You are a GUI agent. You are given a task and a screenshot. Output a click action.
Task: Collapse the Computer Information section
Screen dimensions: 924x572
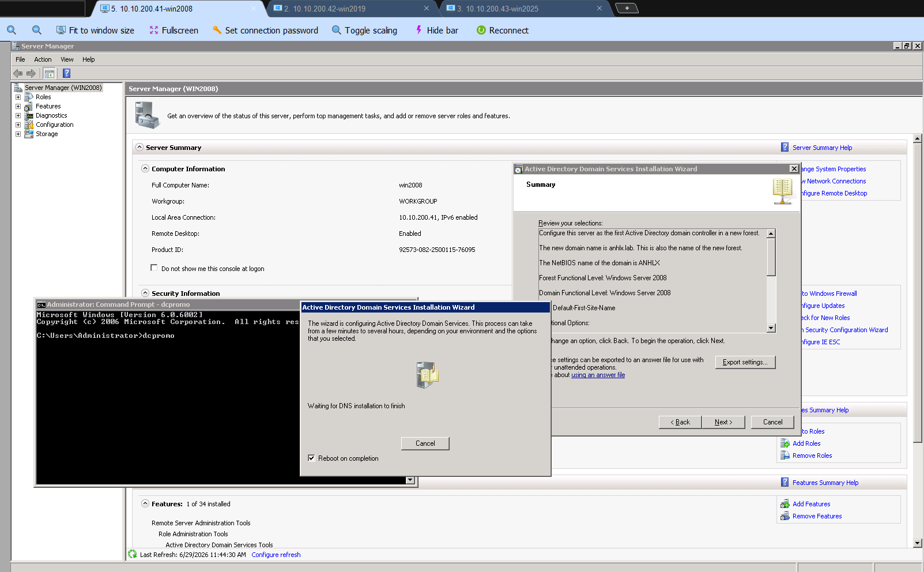(x=145, y=168)
